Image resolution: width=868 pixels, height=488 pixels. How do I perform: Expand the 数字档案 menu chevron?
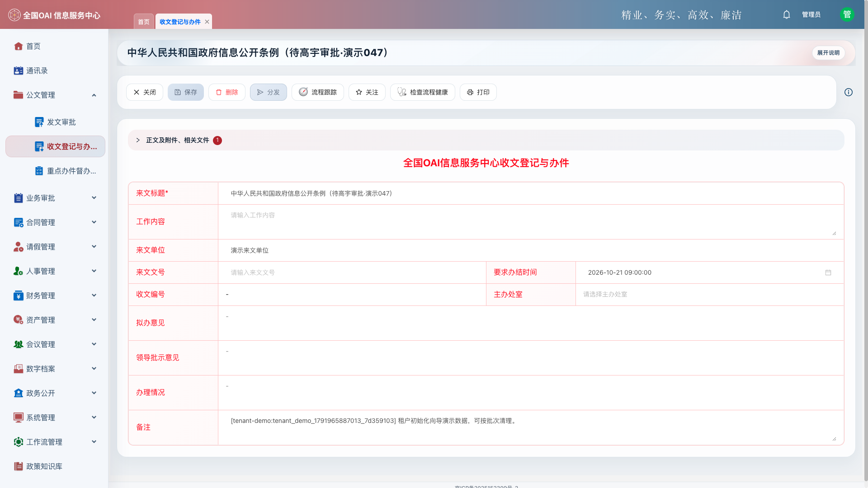coord(94,369)
